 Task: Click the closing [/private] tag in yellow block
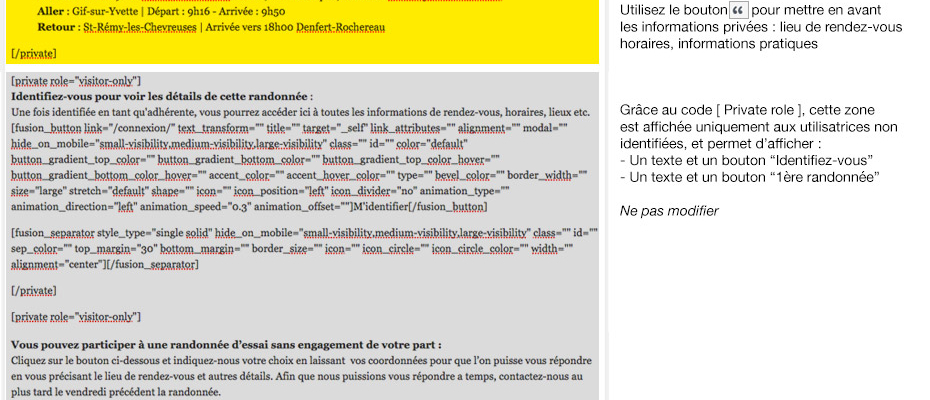(33, 52)
